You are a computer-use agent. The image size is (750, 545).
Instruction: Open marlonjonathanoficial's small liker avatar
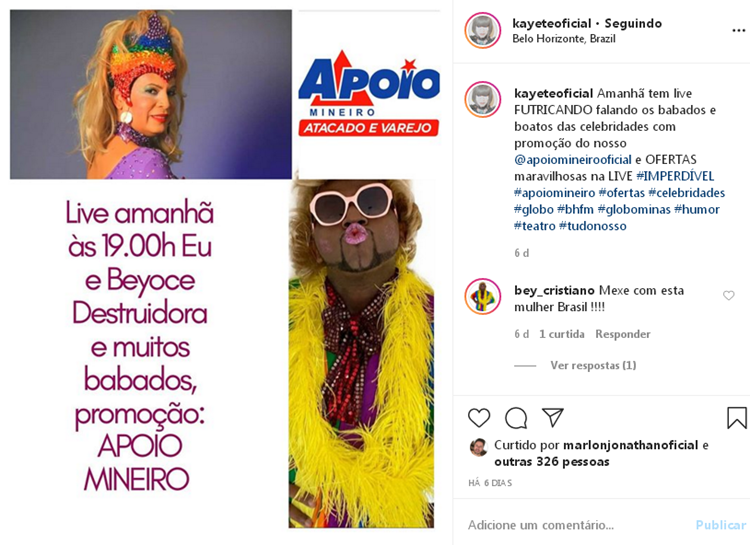(x=478, y=447)
